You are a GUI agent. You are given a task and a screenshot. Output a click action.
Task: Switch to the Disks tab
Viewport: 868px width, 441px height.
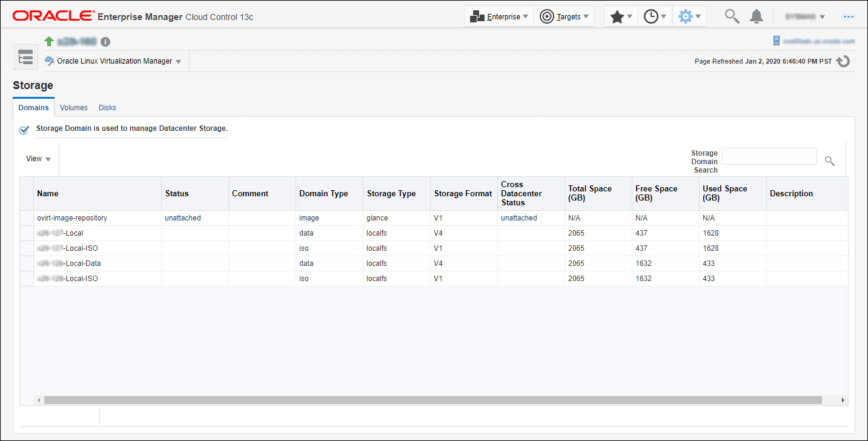pos(107,108)
